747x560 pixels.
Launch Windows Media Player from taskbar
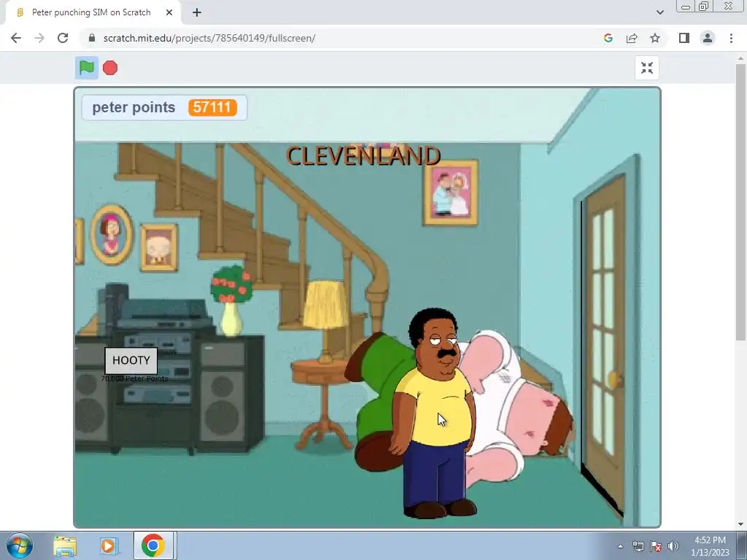coord(109,545)
